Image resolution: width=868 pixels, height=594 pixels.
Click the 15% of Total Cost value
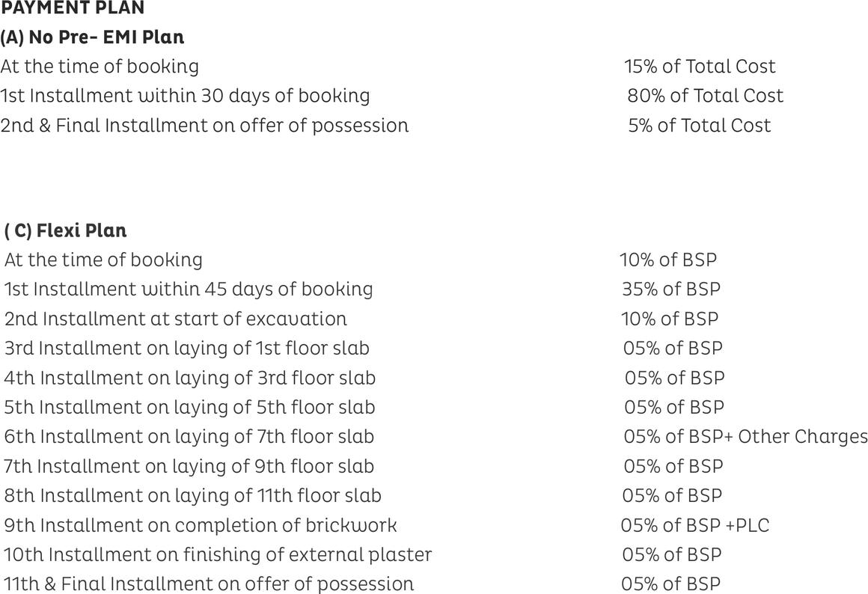700,67
